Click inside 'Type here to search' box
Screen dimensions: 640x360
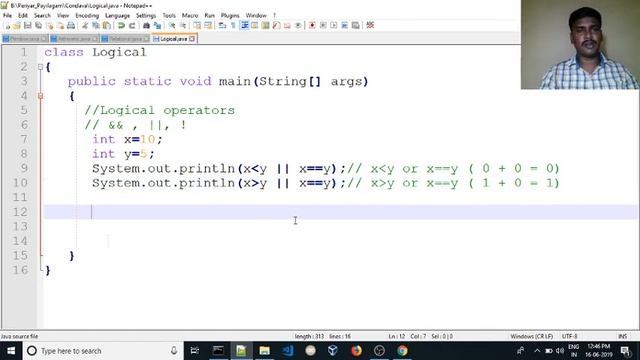(x=104, y=351)
